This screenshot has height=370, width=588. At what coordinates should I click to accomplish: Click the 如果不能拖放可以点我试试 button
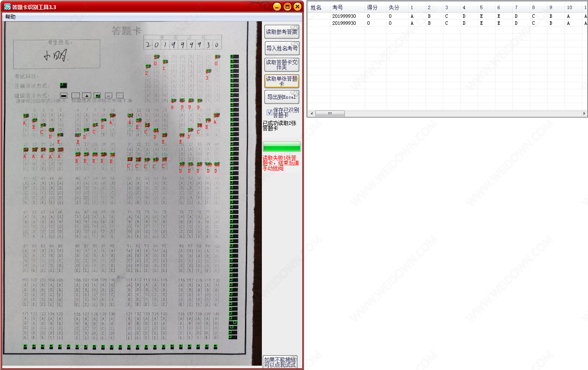280,362
